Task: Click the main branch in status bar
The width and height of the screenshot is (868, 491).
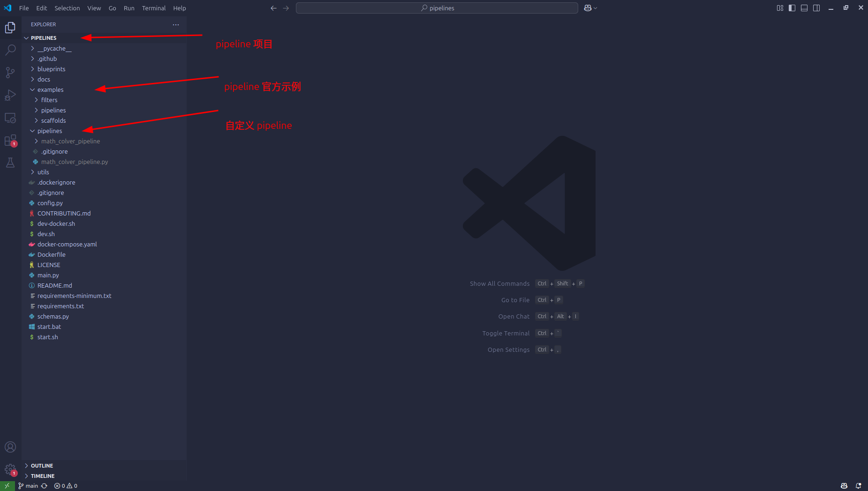Action: point(28,486)
